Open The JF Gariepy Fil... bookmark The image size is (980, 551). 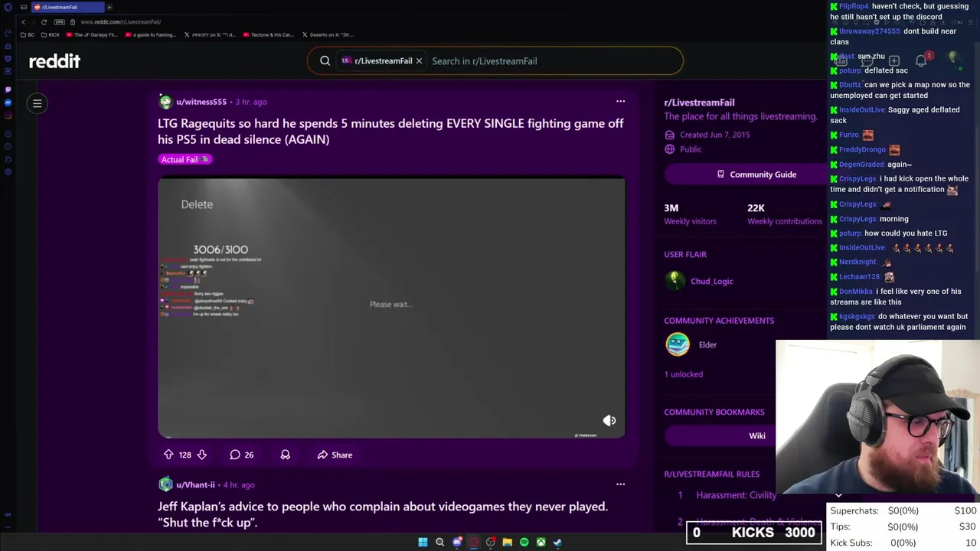pos(92,34)
